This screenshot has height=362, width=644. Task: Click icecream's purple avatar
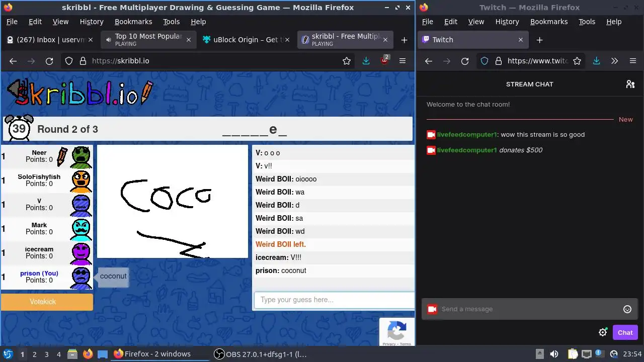coord(81,253)
